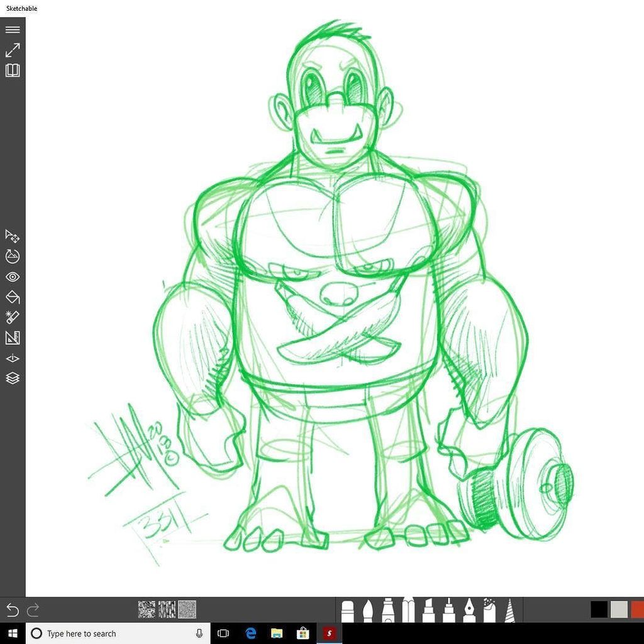Screen dimensions: 644x644
Task: Pick the third grainy gray texture
Action: coord(187,609)
